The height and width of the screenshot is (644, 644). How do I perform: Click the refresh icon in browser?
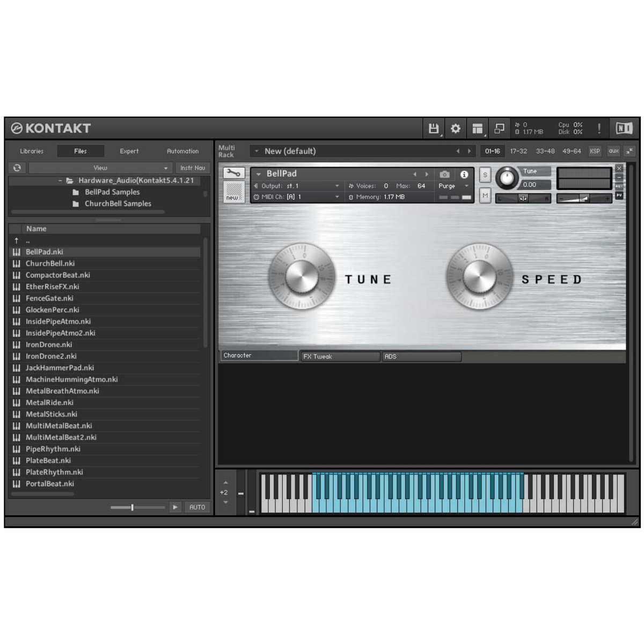click(17, 168)
